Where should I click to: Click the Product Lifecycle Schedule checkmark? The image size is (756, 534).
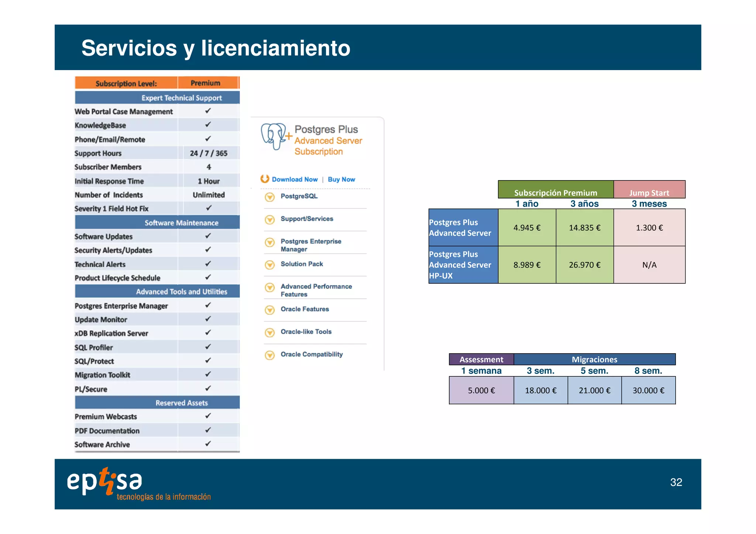pyautogui.click(x=208, y=277)
